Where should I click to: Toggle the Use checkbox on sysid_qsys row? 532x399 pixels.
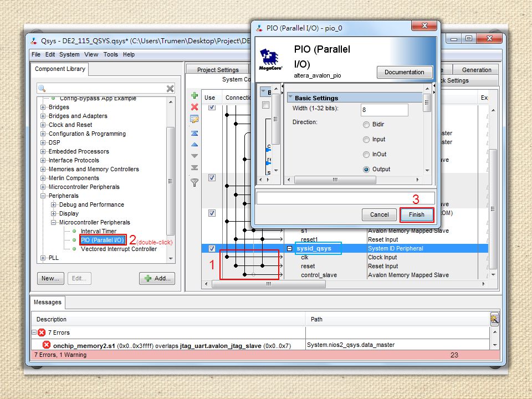[212, 248]
